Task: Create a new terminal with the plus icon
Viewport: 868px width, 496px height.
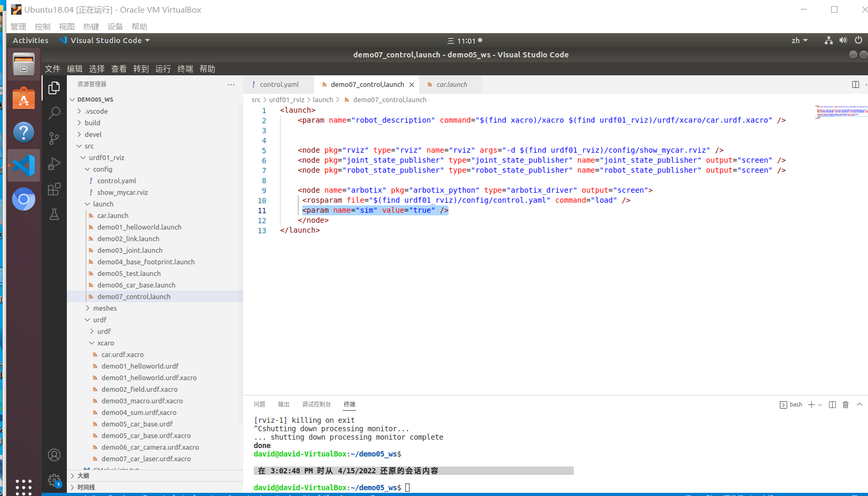Action: [811, 404]
